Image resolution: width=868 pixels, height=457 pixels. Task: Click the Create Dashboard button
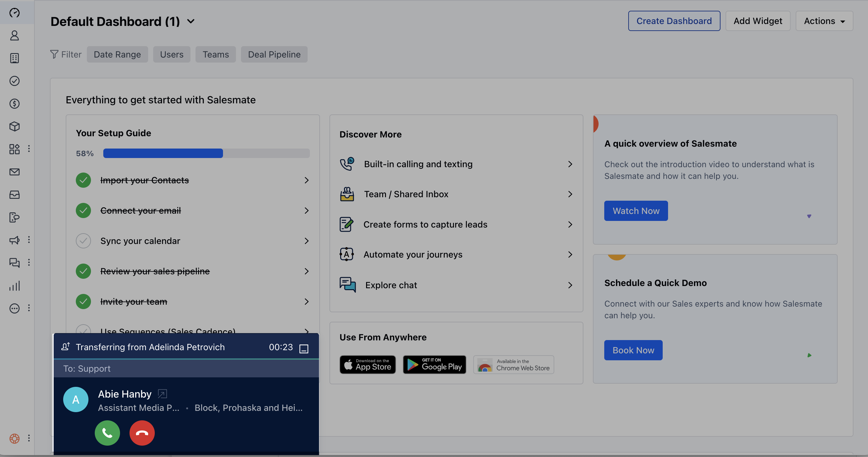pos(674,21)
